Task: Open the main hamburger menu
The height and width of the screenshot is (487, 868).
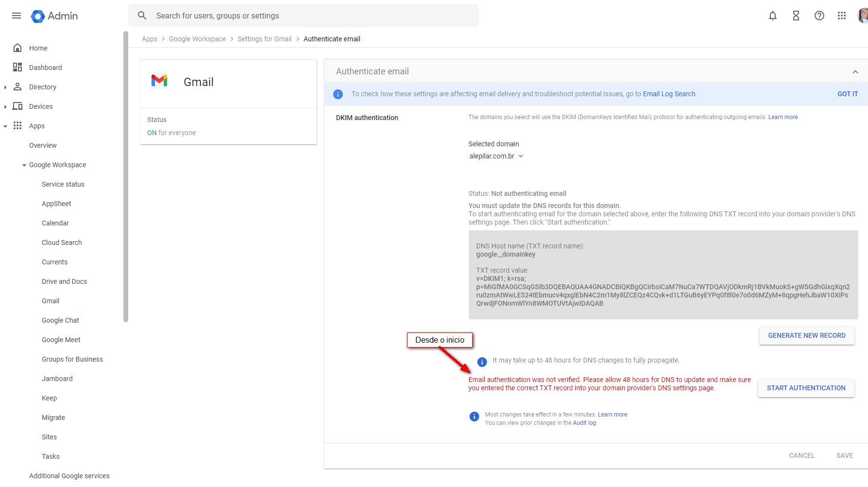Action: click(17, 16)
